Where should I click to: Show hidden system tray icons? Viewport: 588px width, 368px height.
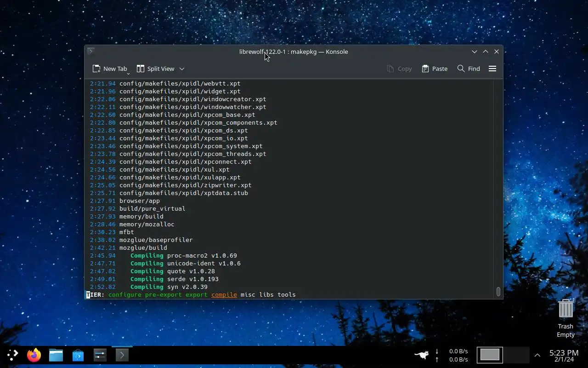tap(537, 355)
